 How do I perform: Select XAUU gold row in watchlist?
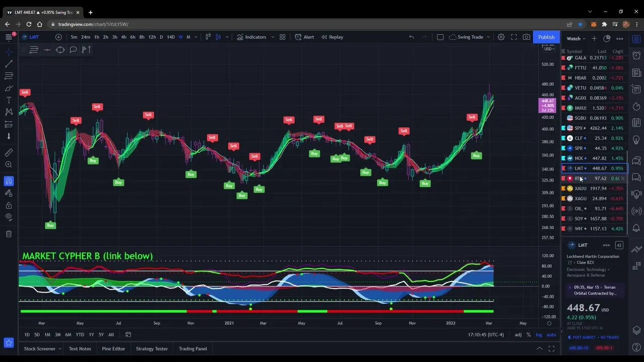[x=594, y=189]
